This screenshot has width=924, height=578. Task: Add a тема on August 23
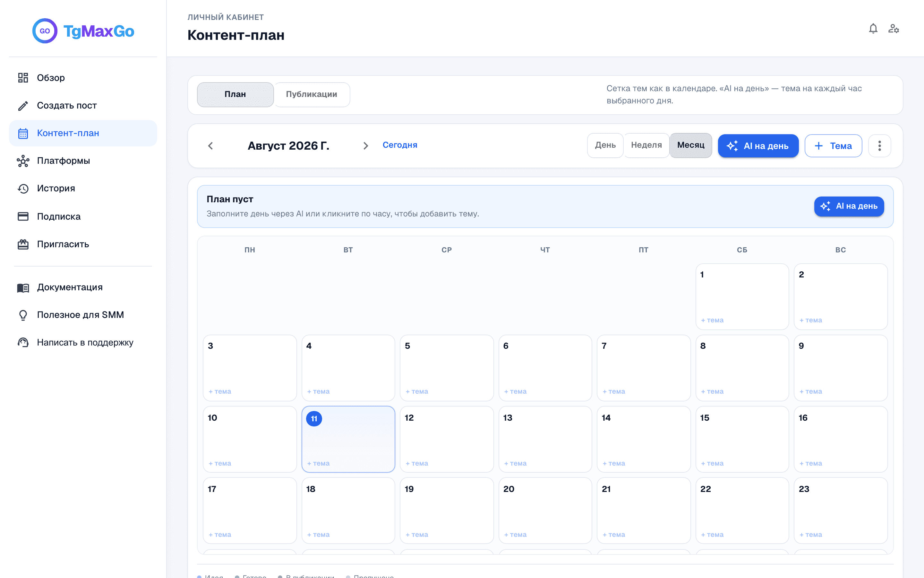[811, 535]
